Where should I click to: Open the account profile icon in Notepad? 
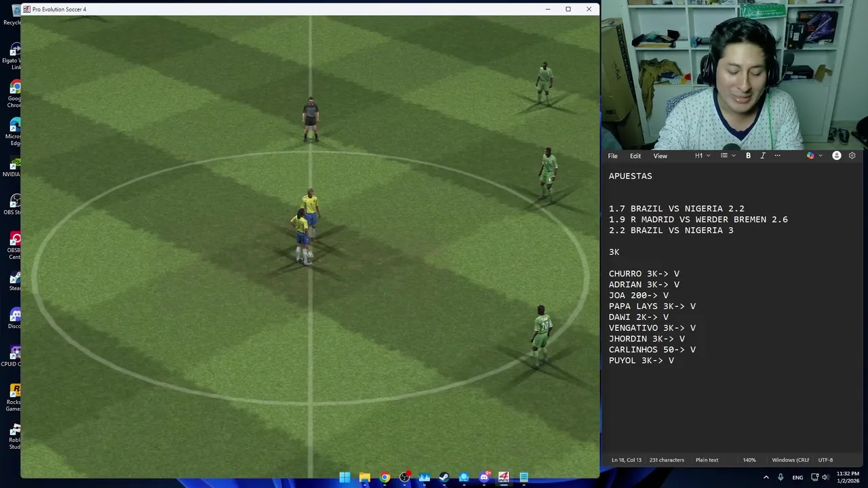(x=837, y=156)
